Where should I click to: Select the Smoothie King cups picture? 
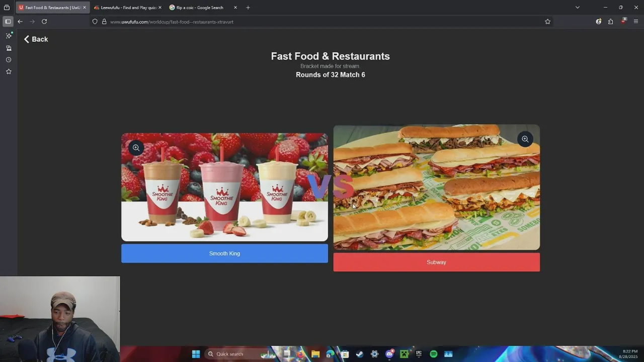tap(224, 187)
